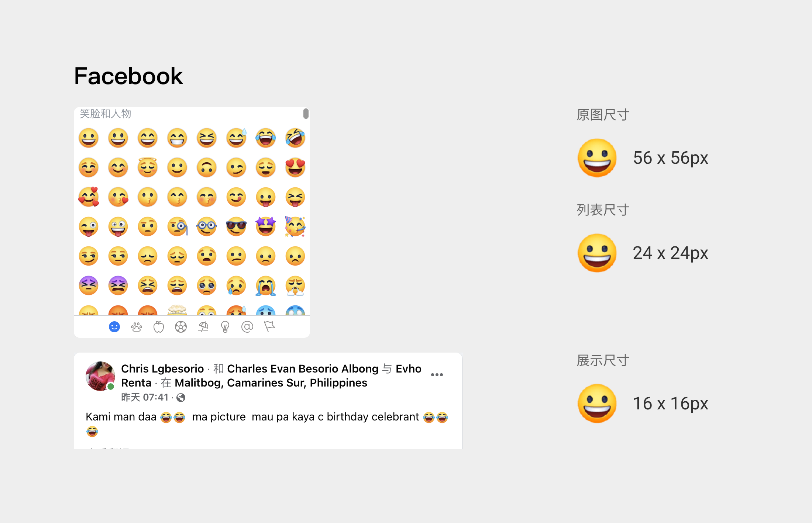
Task: Pick the heart-eyes emoji
Action: click(x=295, y=167)
